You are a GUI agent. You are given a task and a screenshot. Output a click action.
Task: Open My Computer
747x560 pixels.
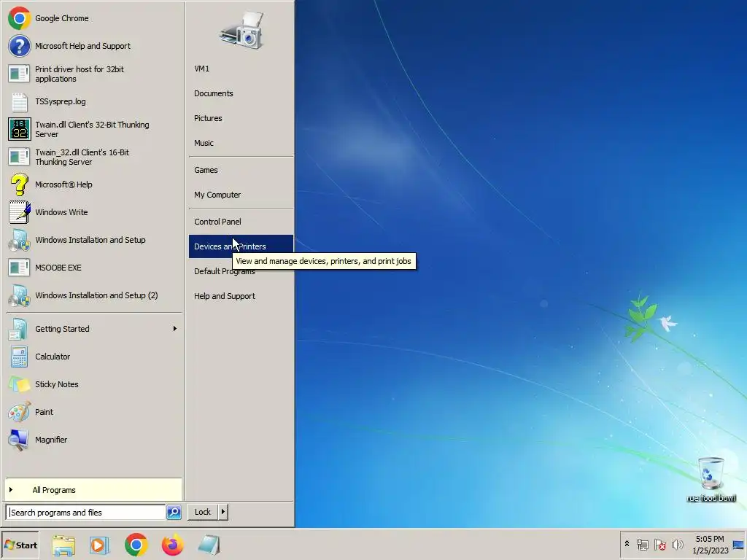pyautogui.click(x=241, y=195)
